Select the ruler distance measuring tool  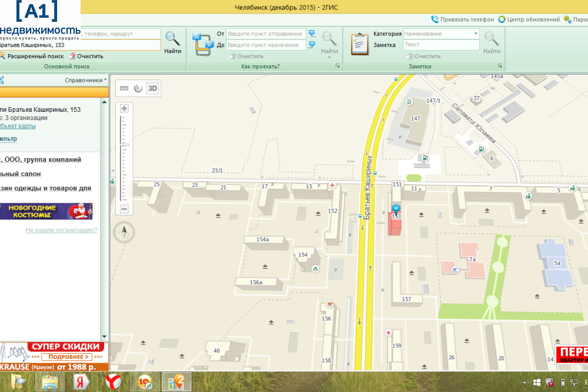tap(124, 89)
